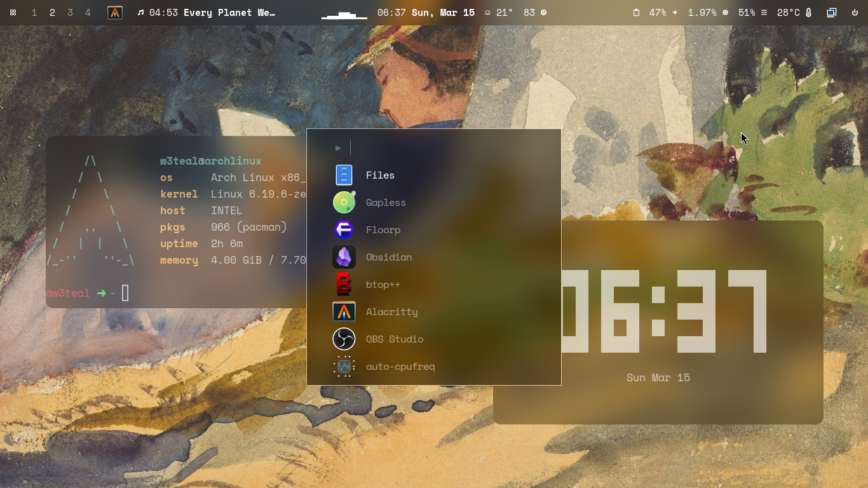Click the date and time in bar
The height and width of the screenshot is (488, 868).
point(426,13)
